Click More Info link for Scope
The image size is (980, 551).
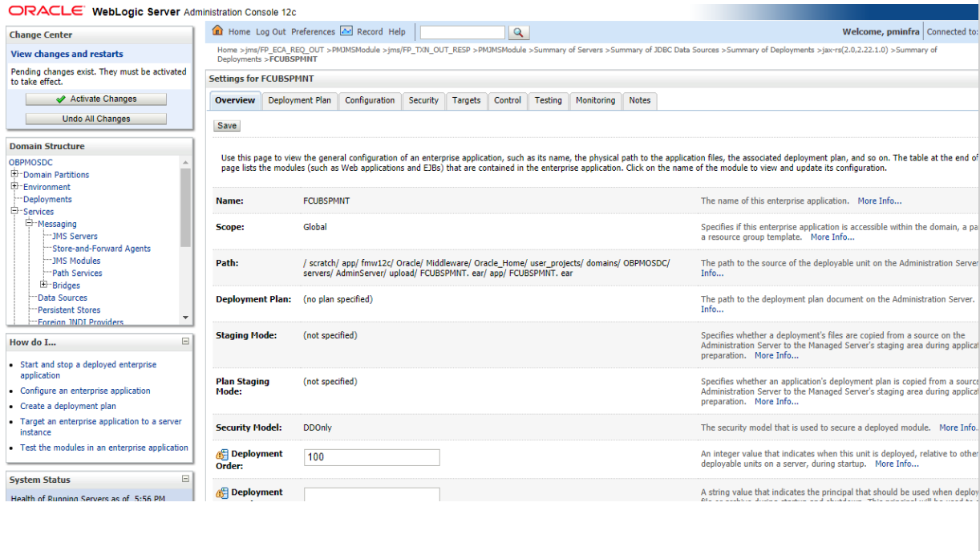click(x=832, y=237)
